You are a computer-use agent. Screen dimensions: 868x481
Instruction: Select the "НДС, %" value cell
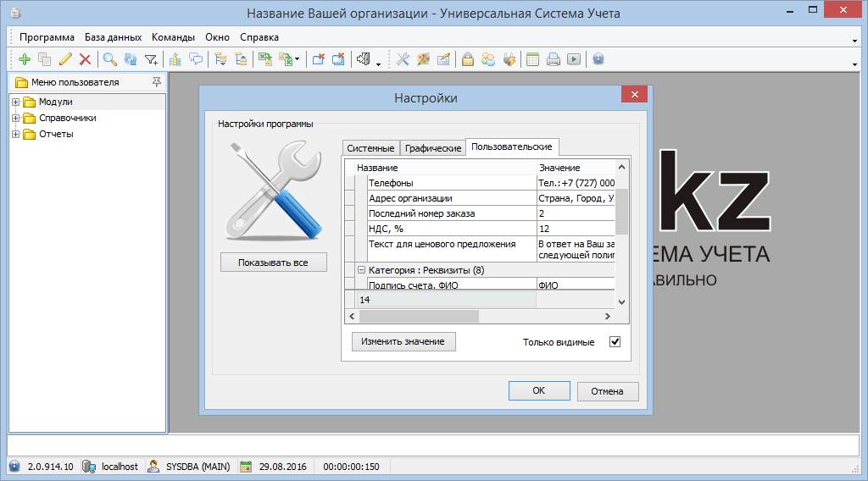576,229
